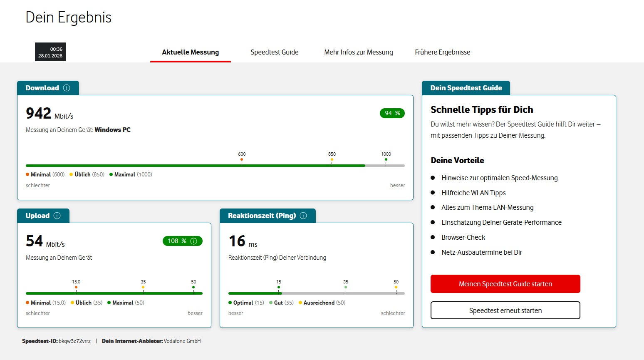Switch to the Aktuelle Messung tab

191,52
